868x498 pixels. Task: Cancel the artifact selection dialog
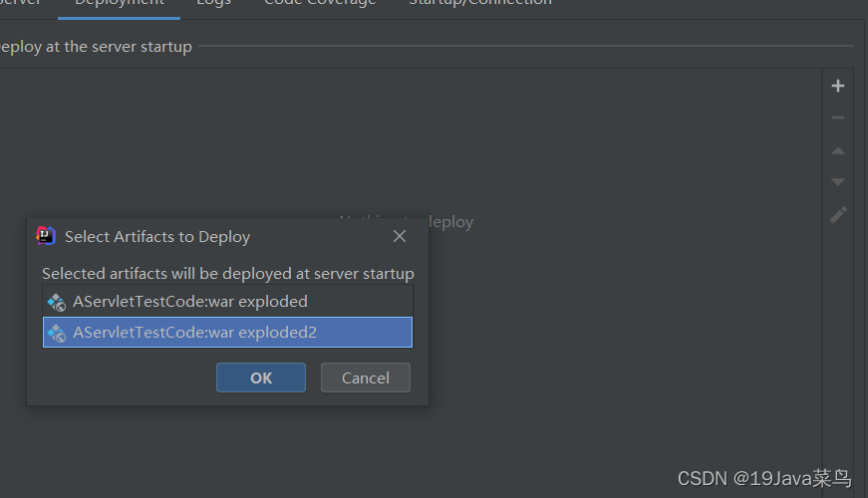click(x=366, y=377)
